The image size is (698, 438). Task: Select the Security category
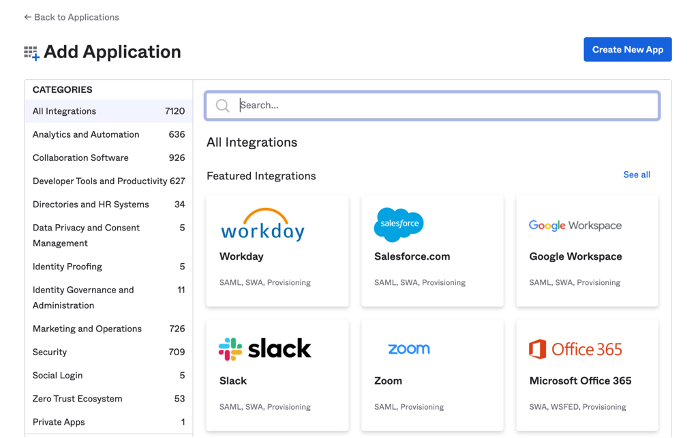click(x=109, y=352)
